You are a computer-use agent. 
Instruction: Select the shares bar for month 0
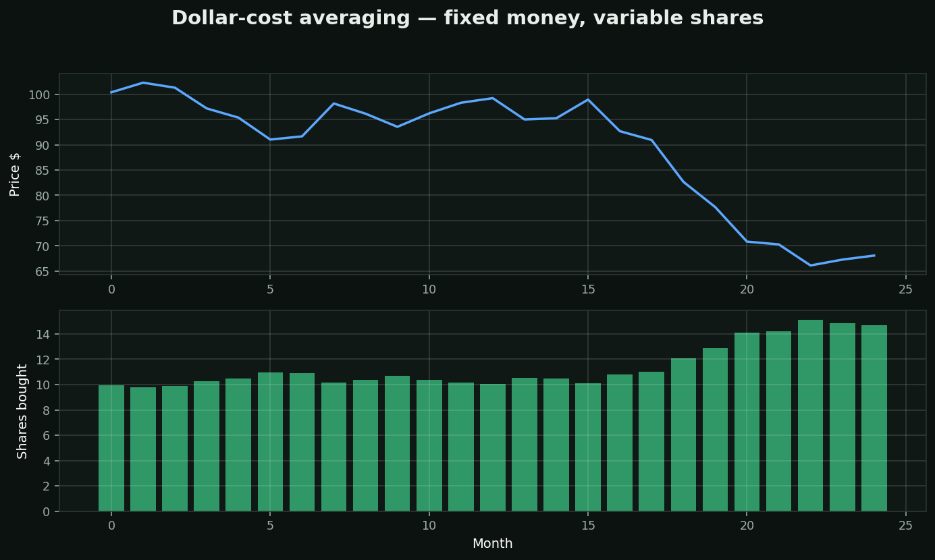pyautogui.click(x=111, y=448)
